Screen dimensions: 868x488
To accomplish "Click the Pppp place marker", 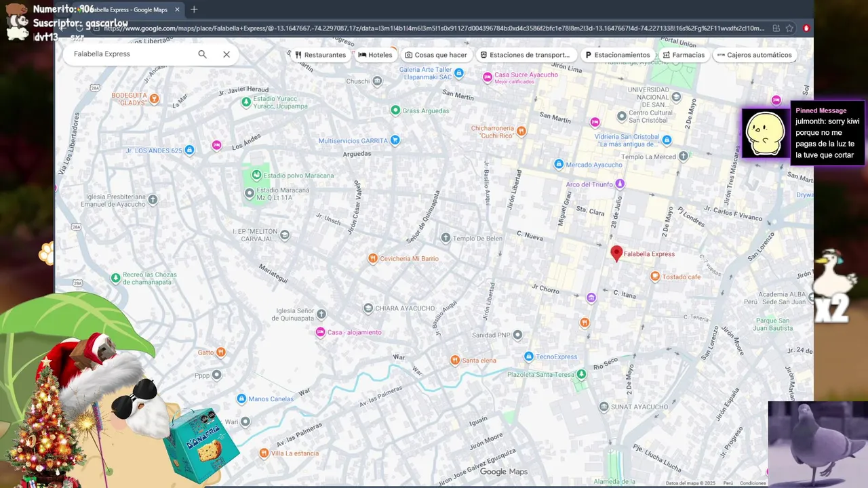I will (217, 375).
